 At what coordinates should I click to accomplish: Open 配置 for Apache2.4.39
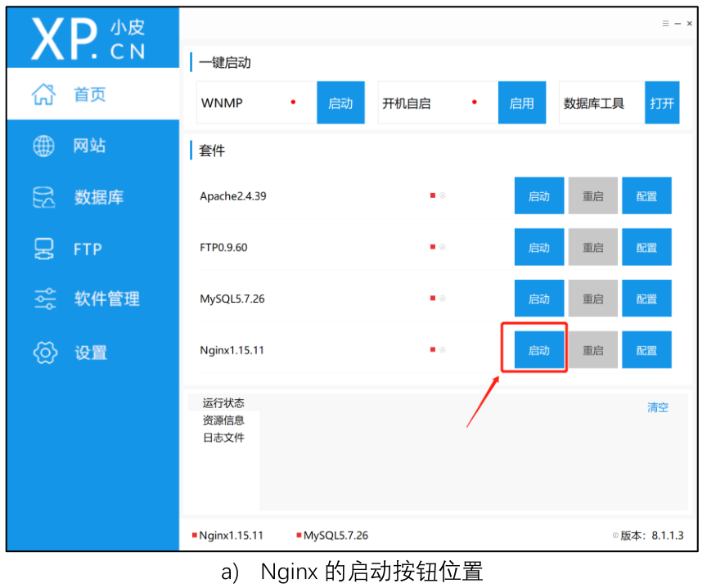click(646, 195)
